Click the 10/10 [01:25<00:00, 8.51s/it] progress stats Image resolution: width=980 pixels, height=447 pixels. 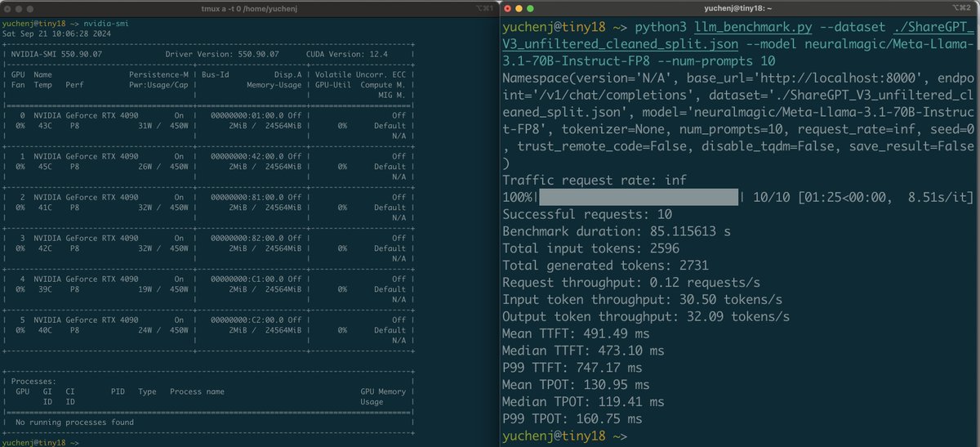[x=863, y=197]
